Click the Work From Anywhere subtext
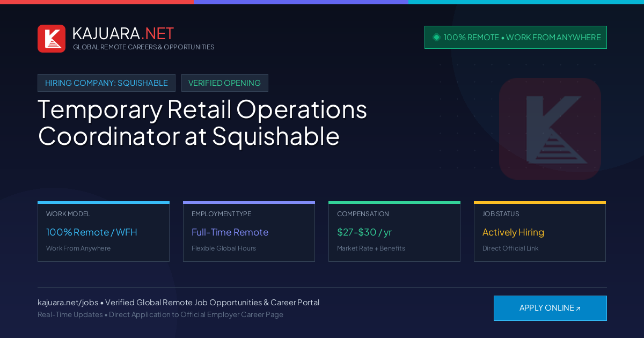Viewport: 644px width, 338px height. pos(78,248)
